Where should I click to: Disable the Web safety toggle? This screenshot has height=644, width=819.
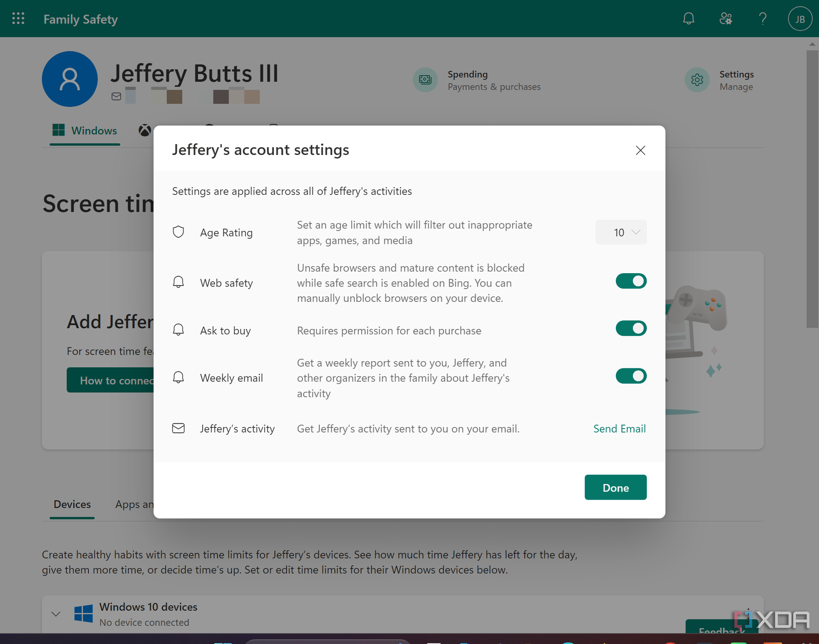[631, 281]
